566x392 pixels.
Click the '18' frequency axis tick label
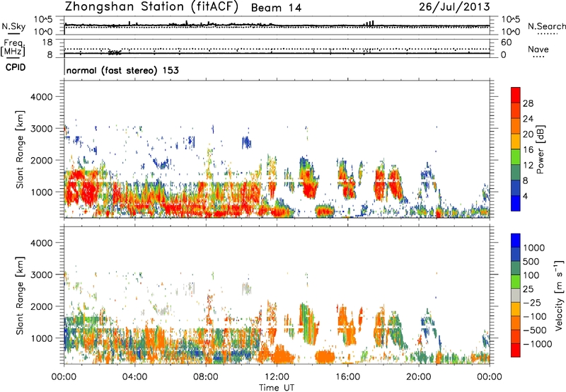click(47, 42)
